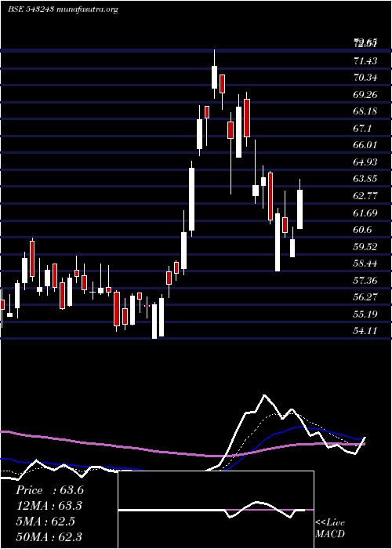The width and height of the screenshot is (392, 549).
Task: Click the 'Price : 63.6' readout
Action: (49, 490)
